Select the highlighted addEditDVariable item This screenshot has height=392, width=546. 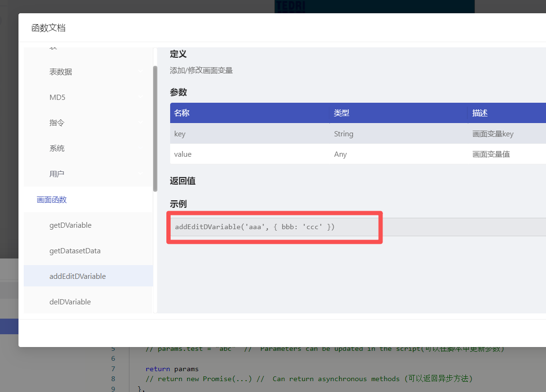coord(77,276)
